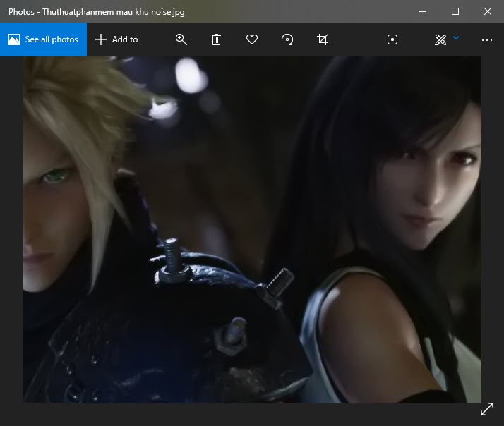
Task: Open the Edit & Create pencil-brush icon
Action: (440, 39)
